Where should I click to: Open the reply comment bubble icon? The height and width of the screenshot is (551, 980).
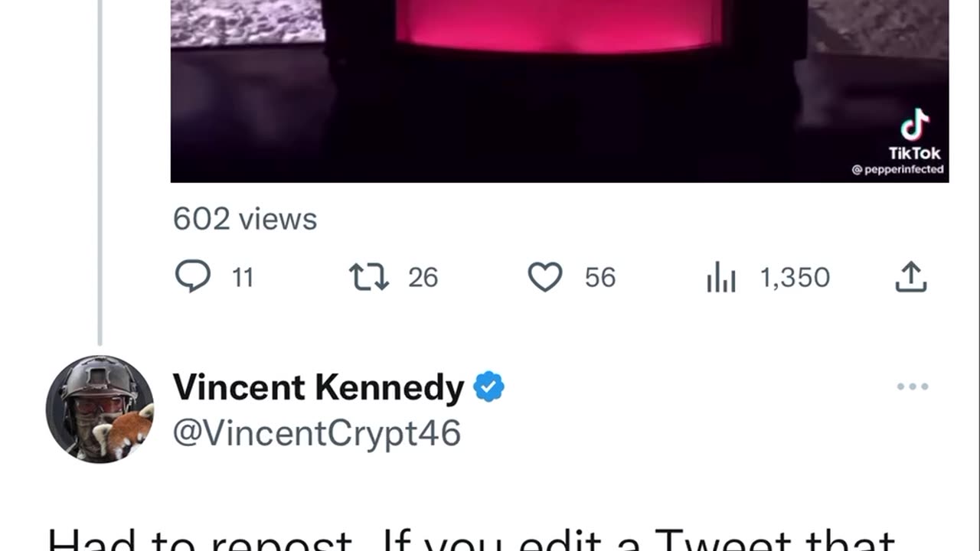(193, 276)
